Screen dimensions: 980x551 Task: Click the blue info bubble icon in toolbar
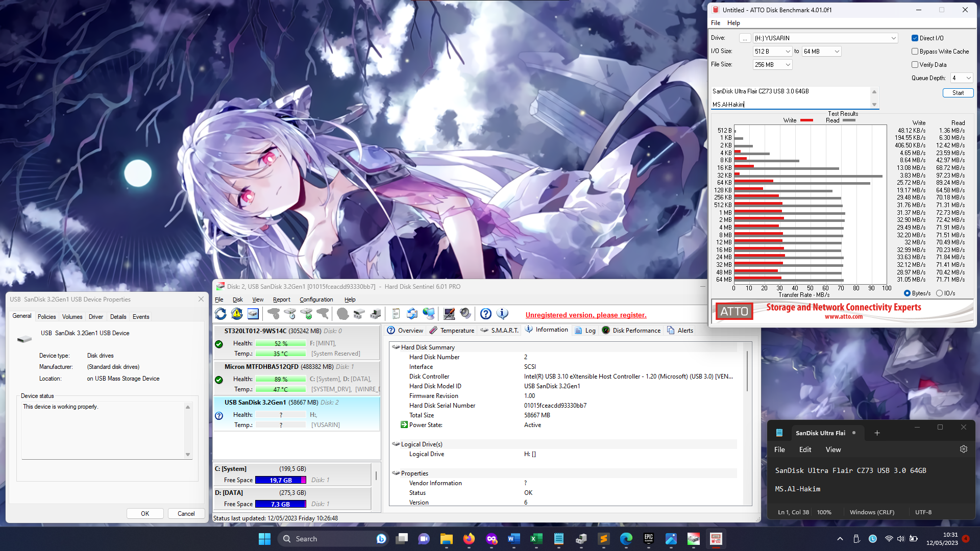coord(502,314)
